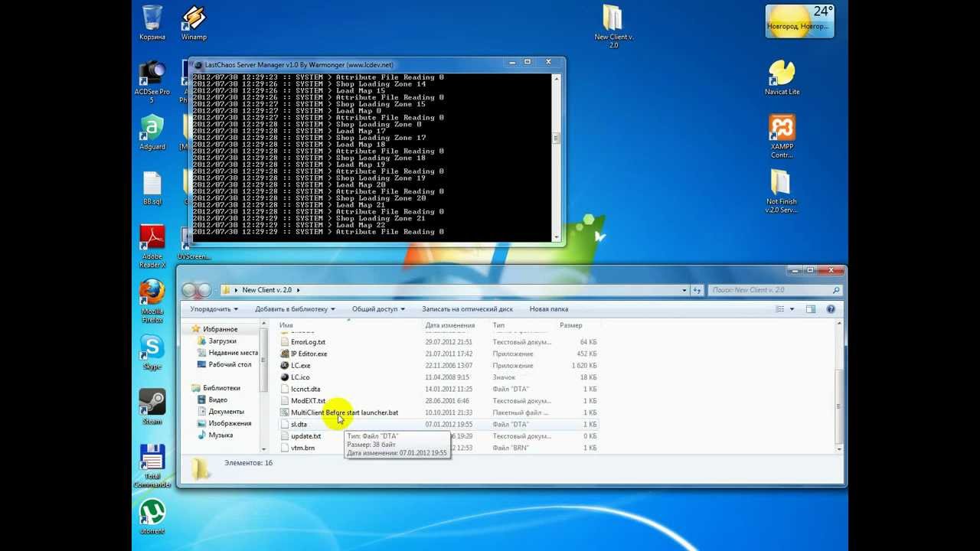This screenshot has height=551, width=980.
Task: Click the weather gadget showing 24°
Action: tap(799, 21)
